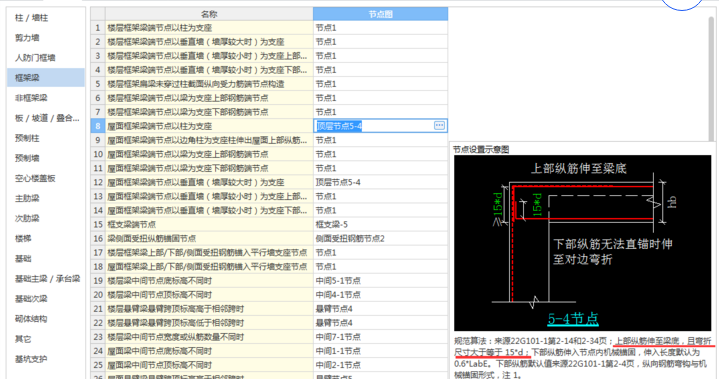
Task: Click 框支梁-5 node value
Action: pyautogui.click(x=381, y=225)
